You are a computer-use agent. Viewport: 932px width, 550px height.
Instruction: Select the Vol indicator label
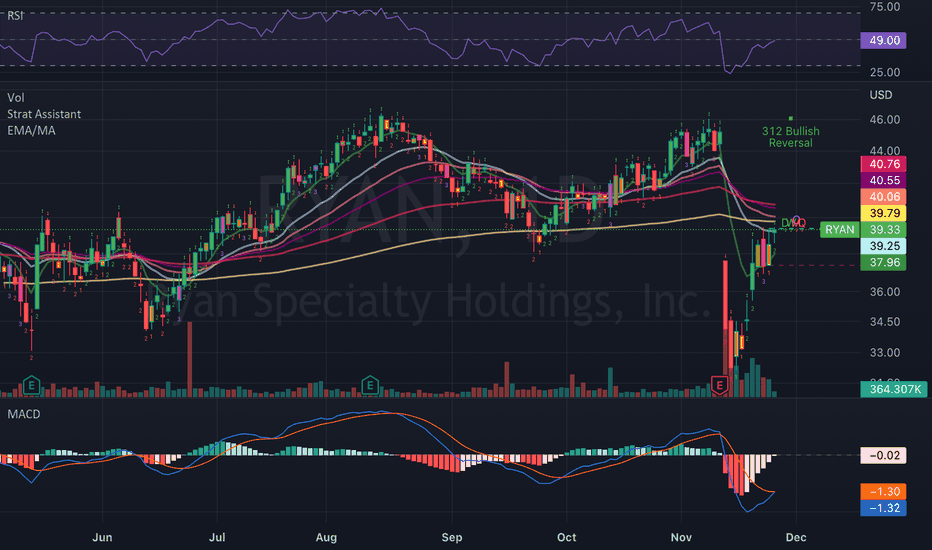point(15,98)
